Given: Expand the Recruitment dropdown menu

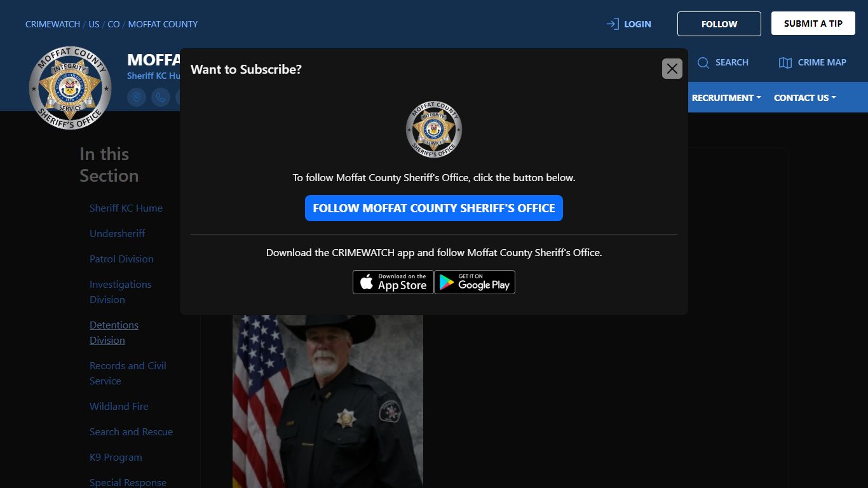Looking at the screenshot, I should pos(726,98).
